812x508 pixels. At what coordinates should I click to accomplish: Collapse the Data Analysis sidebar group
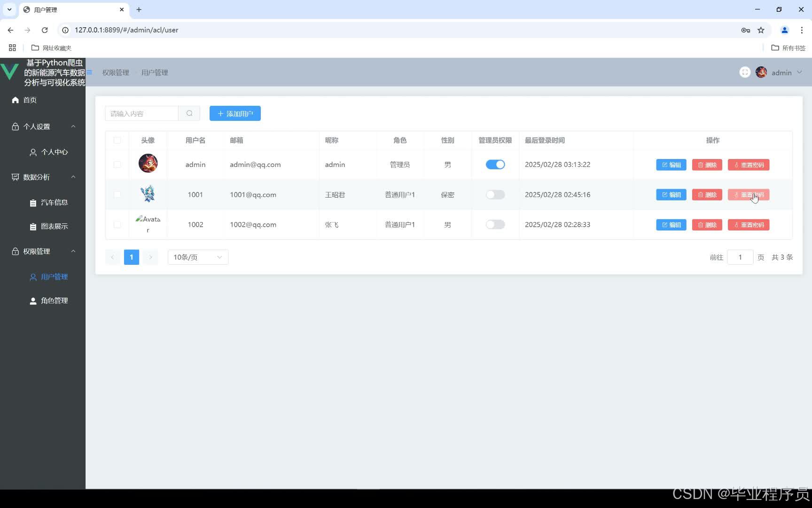[43, 177]
